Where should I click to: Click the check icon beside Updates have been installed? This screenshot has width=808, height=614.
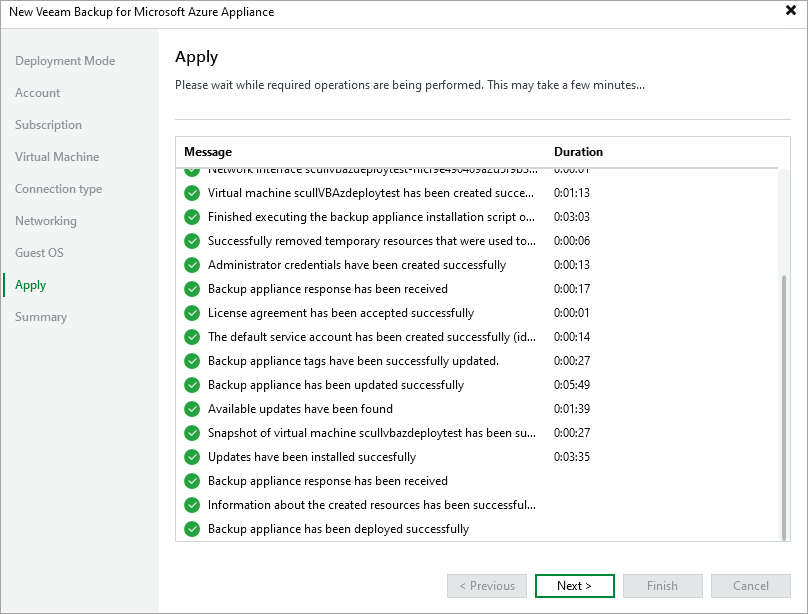(x=192, y=457)
